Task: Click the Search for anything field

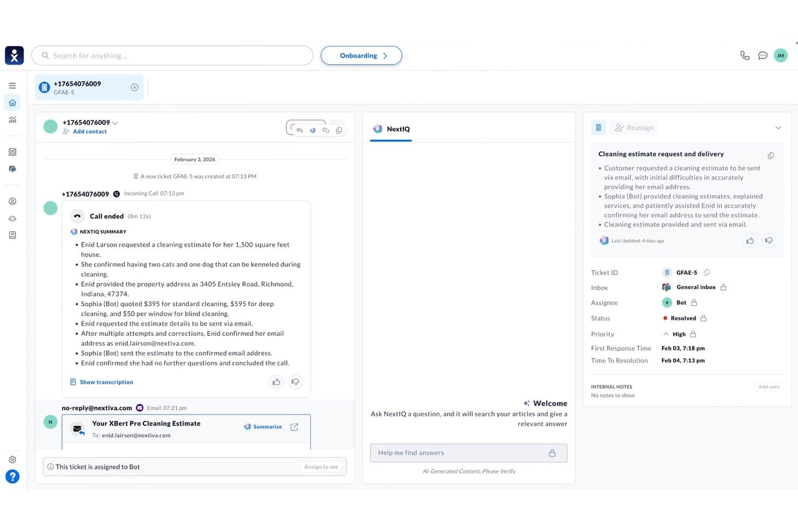Action: pos(172,56)
